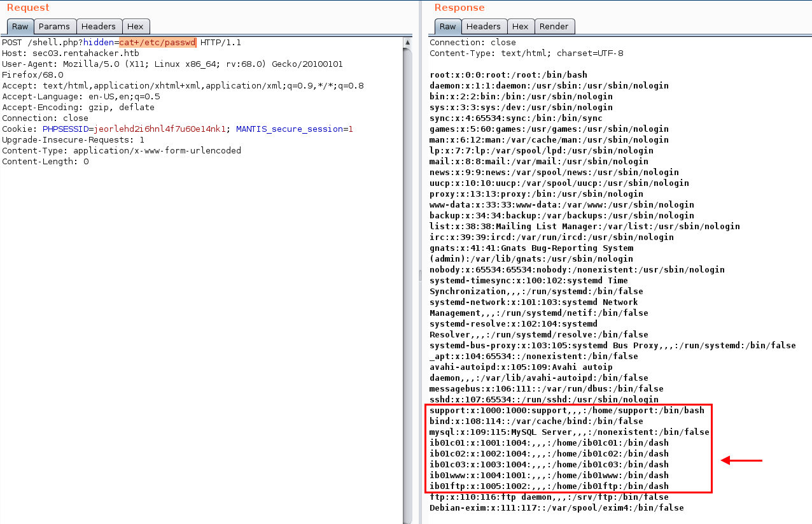
Task: Click the uucp:x:10:10 passwd entry
Action: coord(559,183)
